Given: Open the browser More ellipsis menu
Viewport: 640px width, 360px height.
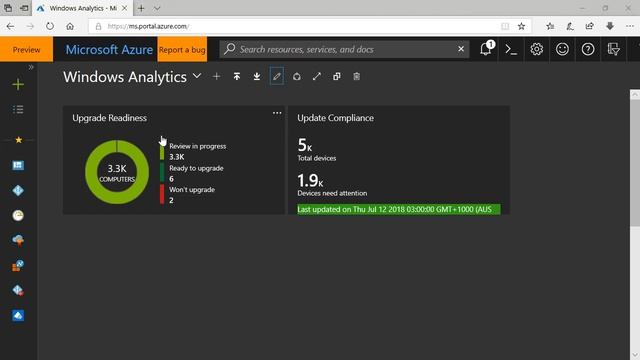Looking at the screenshot, I should pos(630,26).
